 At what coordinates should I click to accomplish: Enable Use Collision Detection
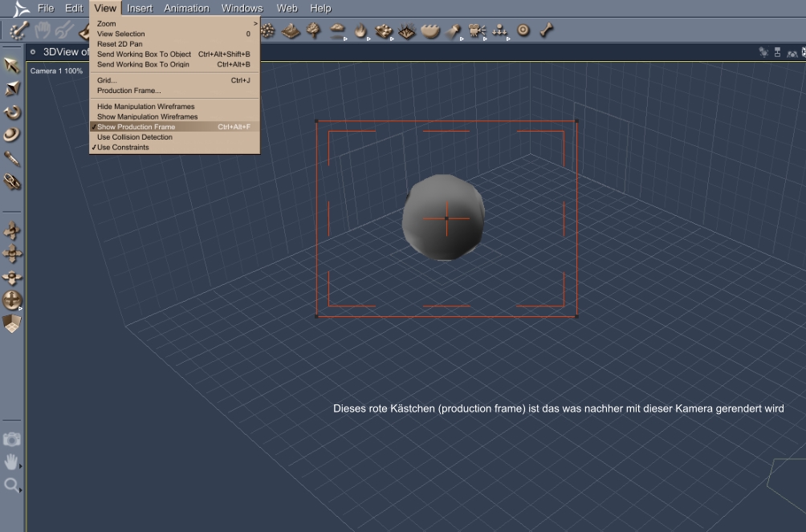[x=175, y=137]
